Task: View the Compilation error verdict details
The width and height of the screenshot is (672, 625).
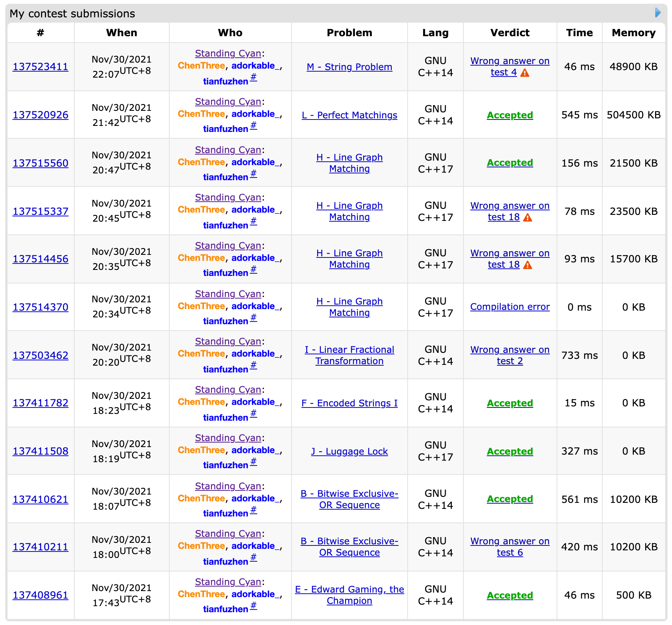Action: tap(509, 307)
